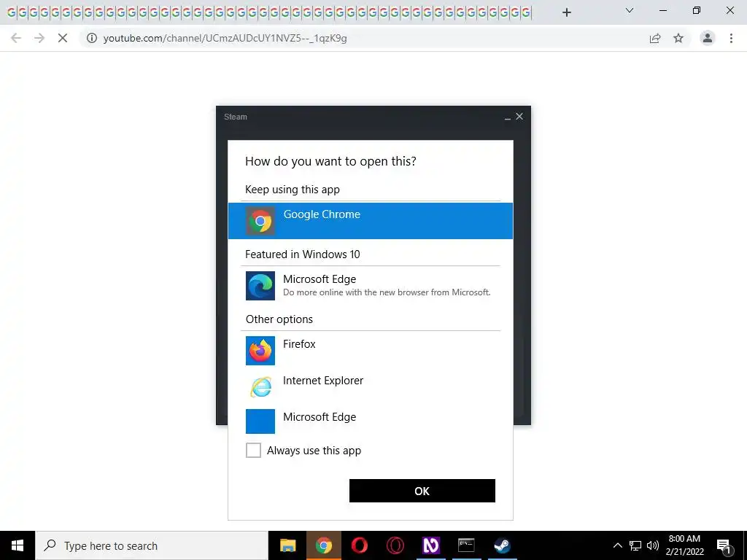Open Command Prompt from taskbar
This screenshot has width=747, height=560.
(466, 545)
